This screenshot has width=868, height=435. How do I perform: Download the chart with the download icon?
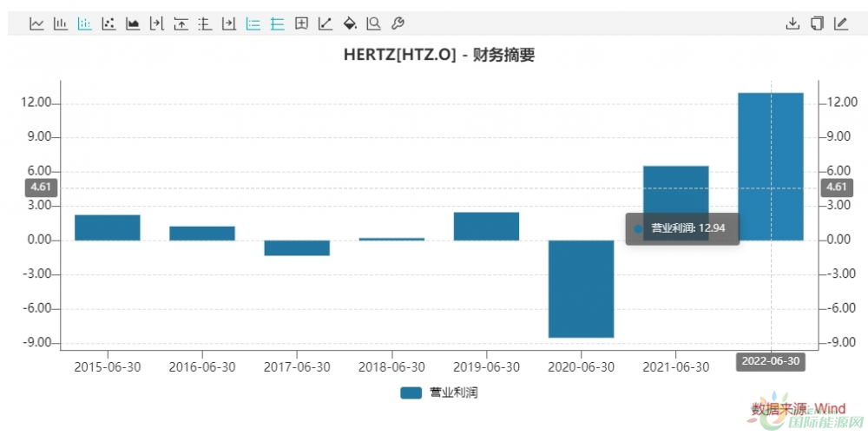pos(792,23)
